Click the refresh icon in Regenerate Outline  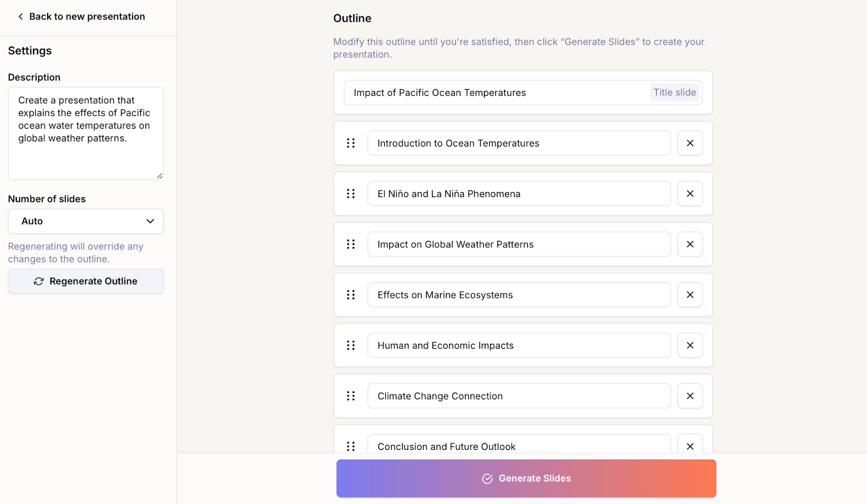(39, 282)
